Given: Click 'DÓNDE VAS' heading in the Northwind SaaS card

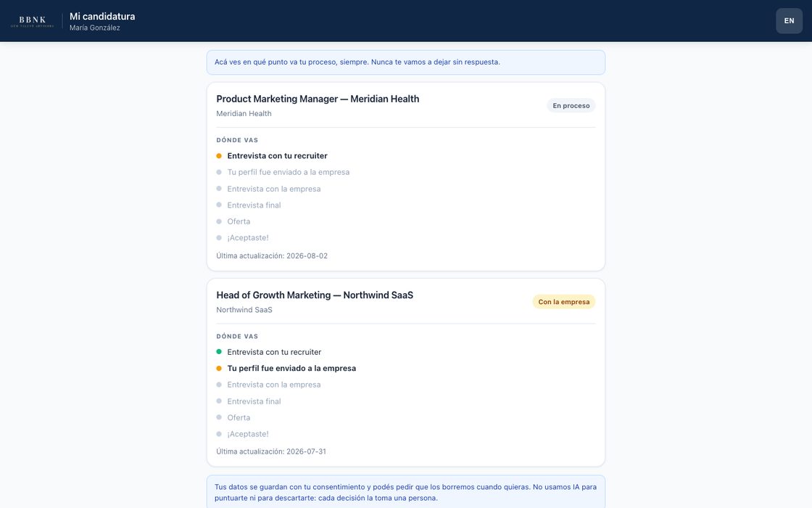Looking at the screenshot, I should point(237,337).
